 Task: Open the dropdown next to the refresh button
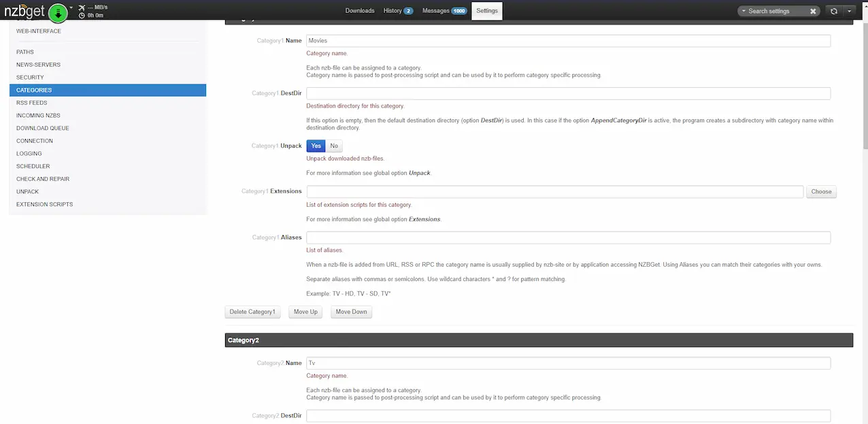[x=850, y=11]
